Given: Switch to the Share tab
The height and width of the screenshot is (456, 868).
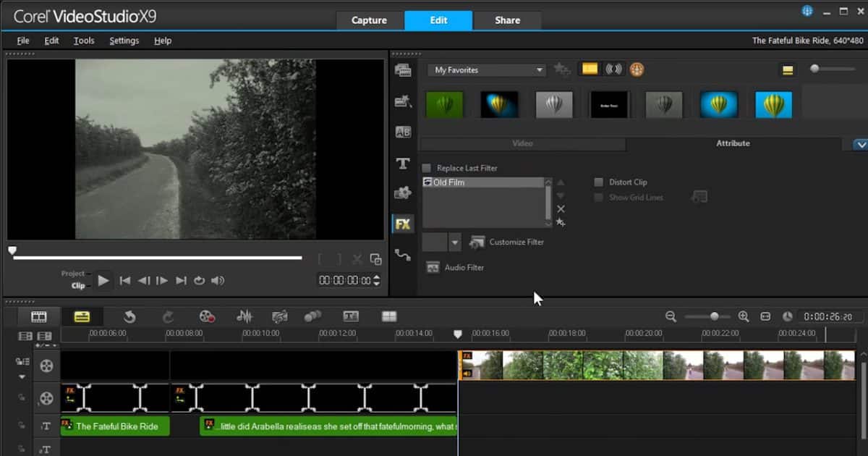Looking at the screenshot, I should pyautogui.click(x=507, y=20).
